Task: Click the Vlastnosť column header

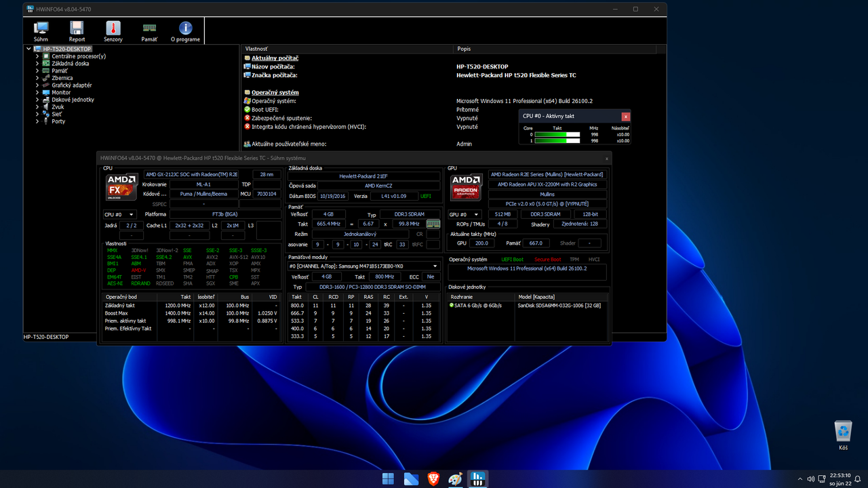Action: point(347,49)
